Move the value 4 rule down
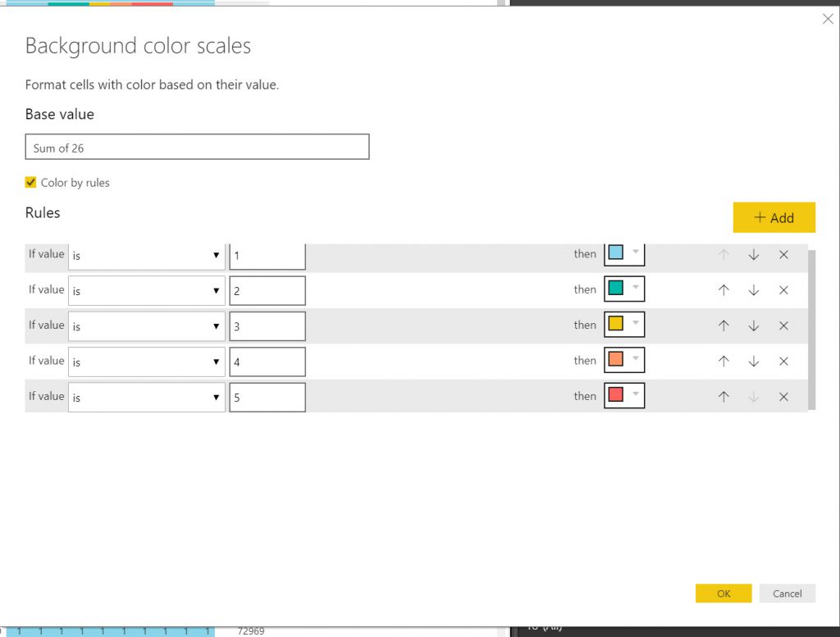The image size is (840, 637). coord(753,362)
